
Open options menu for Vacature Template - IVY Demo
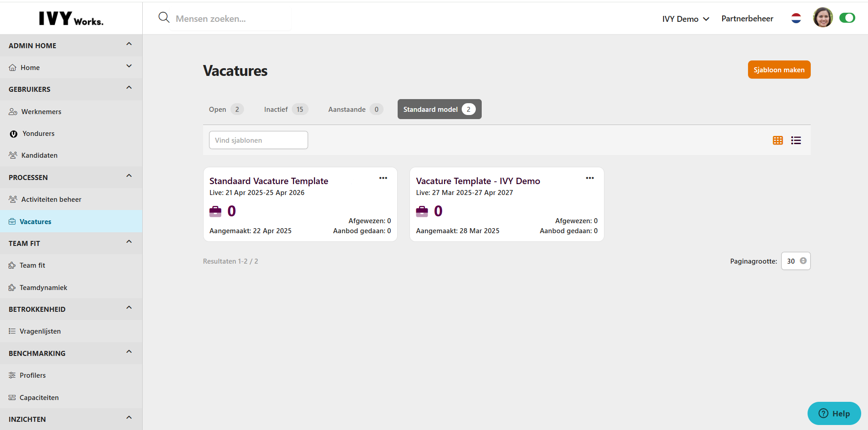pos(589,178)
